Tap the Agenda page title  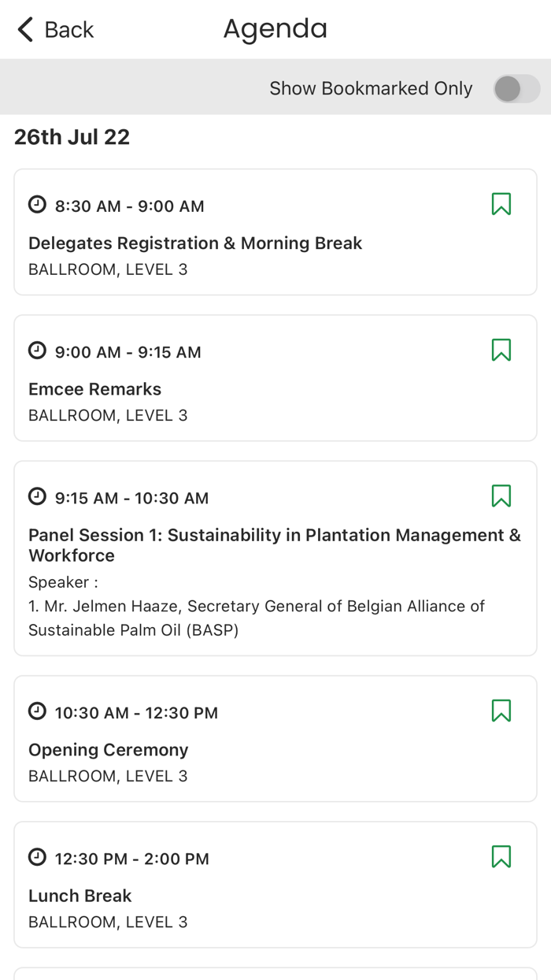coord(275,29)
